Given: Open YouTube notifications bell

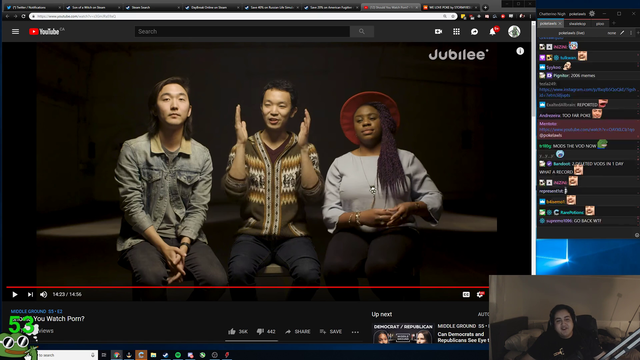Looking at the screenshot, I should (493, 31).
